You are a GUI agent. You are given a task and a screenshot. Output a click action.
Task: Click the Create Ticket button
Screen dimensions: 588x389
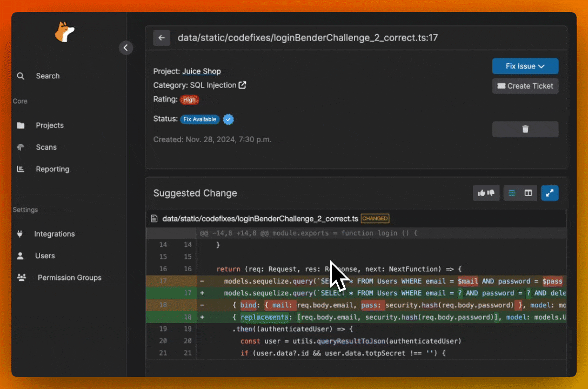point(525,86)
